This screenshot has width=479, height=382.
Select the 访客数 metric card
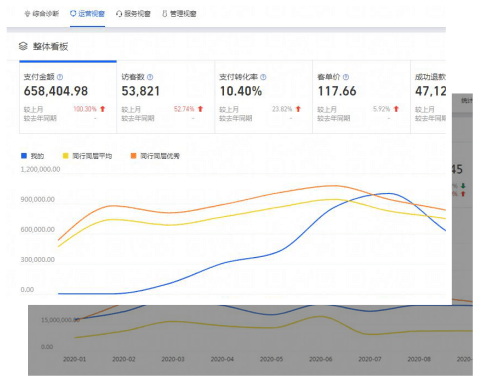[x=166, y=97]
